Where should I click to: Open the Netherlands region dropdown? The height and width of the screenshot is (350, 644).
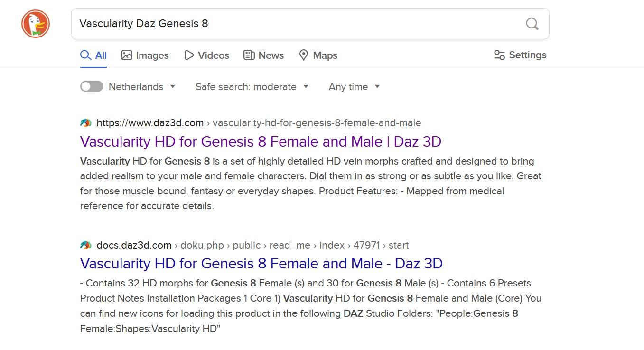(142, 87)
